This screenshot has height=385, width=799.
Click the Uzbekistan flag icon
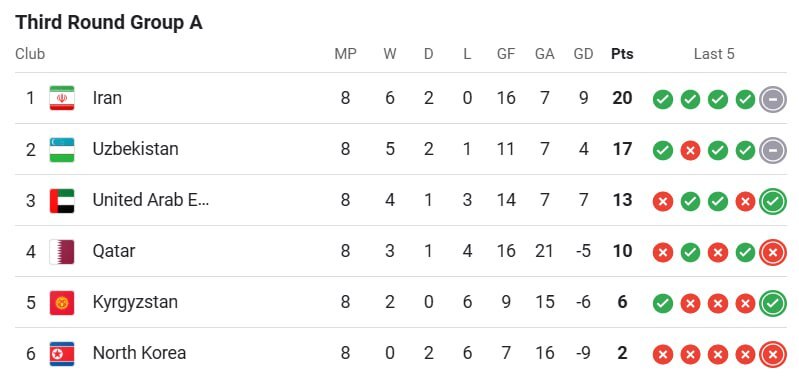click(62, 150)
